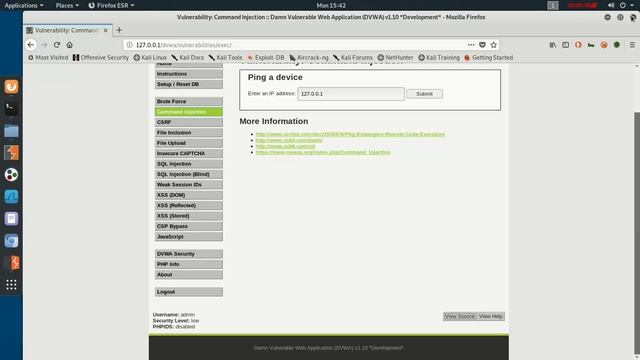This screenshot has width=640, height=360.
Task: Toggle the sidebar view icon
Action: click(565, 45)
